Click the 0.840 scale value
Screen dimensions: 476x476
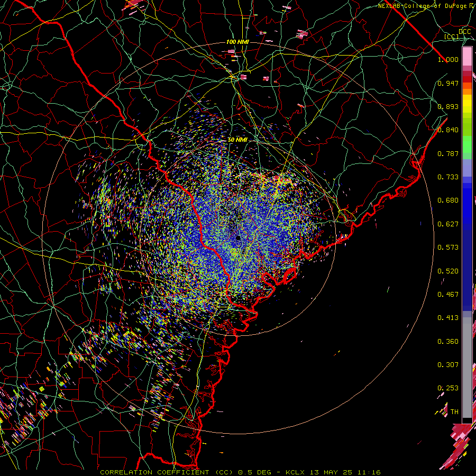pos(448,130)
